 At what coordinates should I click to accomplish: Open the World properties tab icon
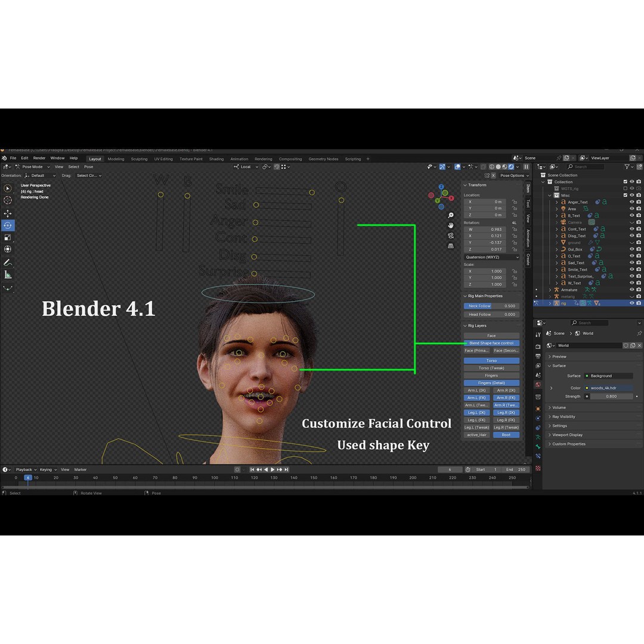538,385
